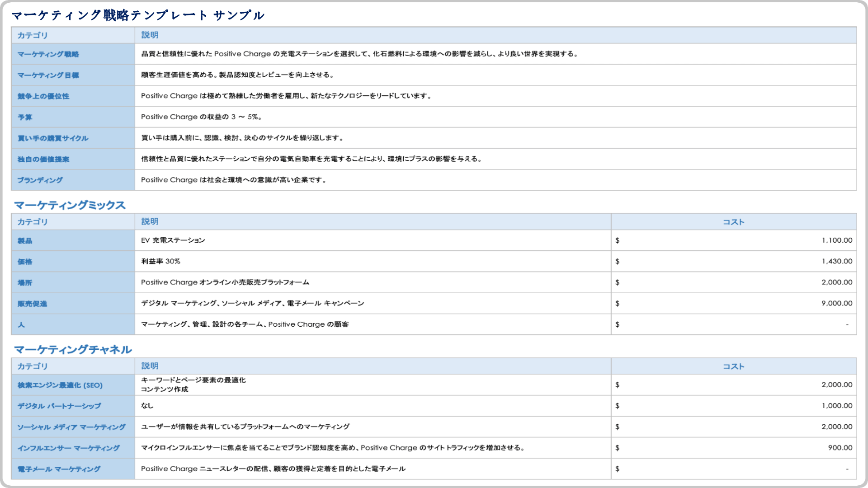
Task: Select the マーケティング戦略 category cell
Action: pyautogui.click(x=73, y=54)
